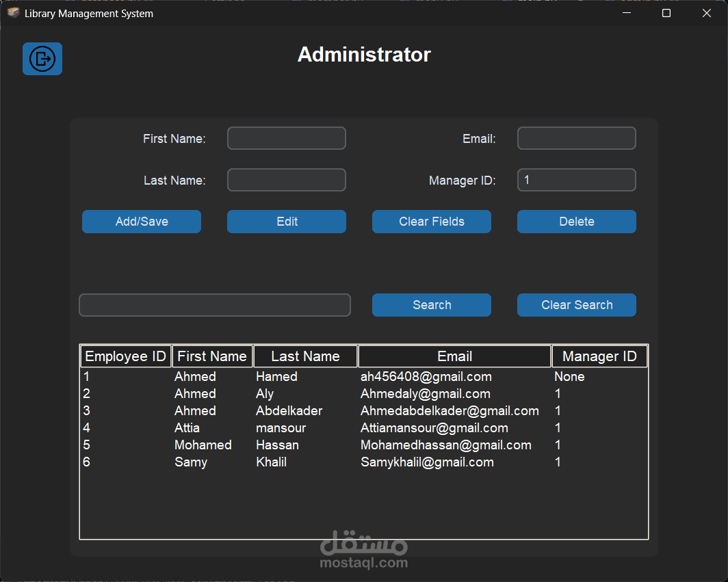The height and width of the screenshot is (582, 728).
Task: Click the Edit button
Action: coord(287,222)
